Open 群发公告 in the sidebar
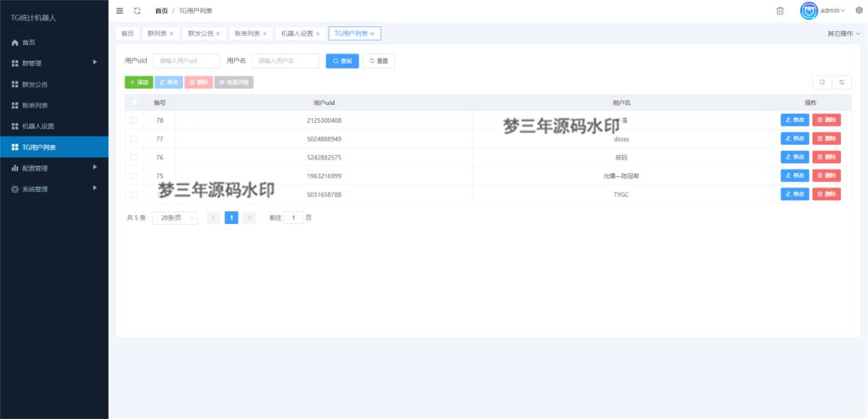Image resolution: width=868 pixels, height=419 pixels. [54, 84]
